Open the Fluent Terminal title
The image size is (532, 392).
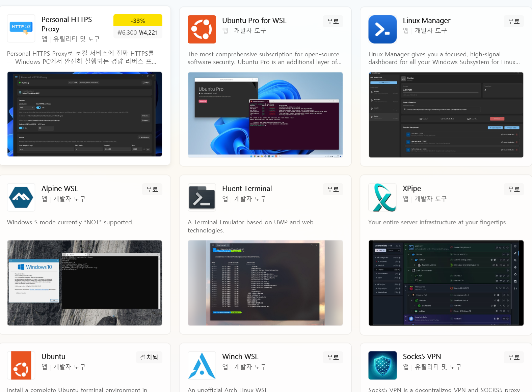pyautogui.click(x=247, y=189)
